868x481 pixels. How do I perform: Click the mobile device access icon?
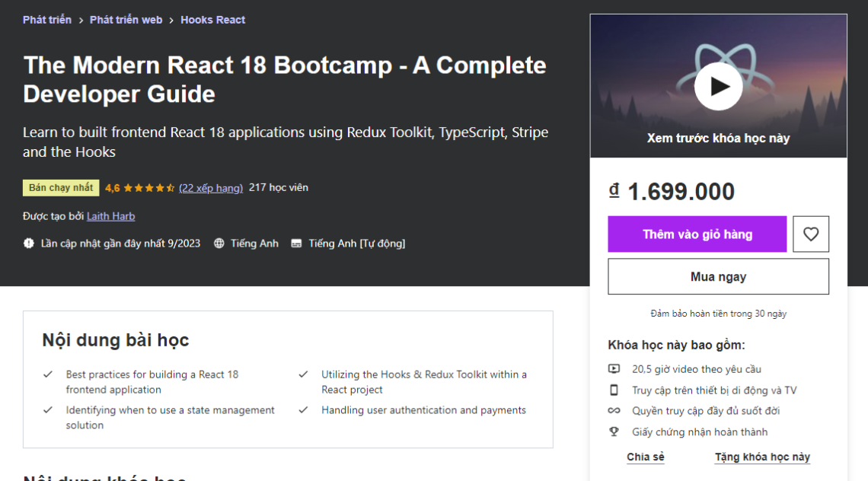click(614, 390)
